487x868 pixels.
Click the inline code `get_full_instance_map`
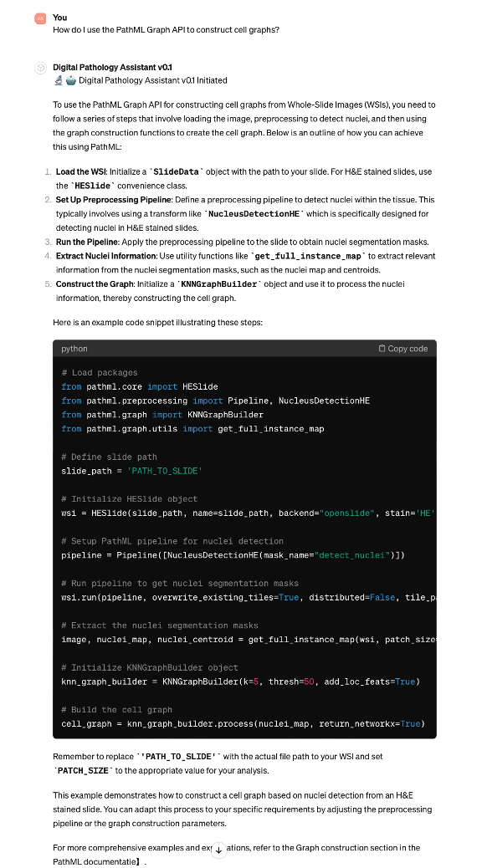(x=308, y=257)
